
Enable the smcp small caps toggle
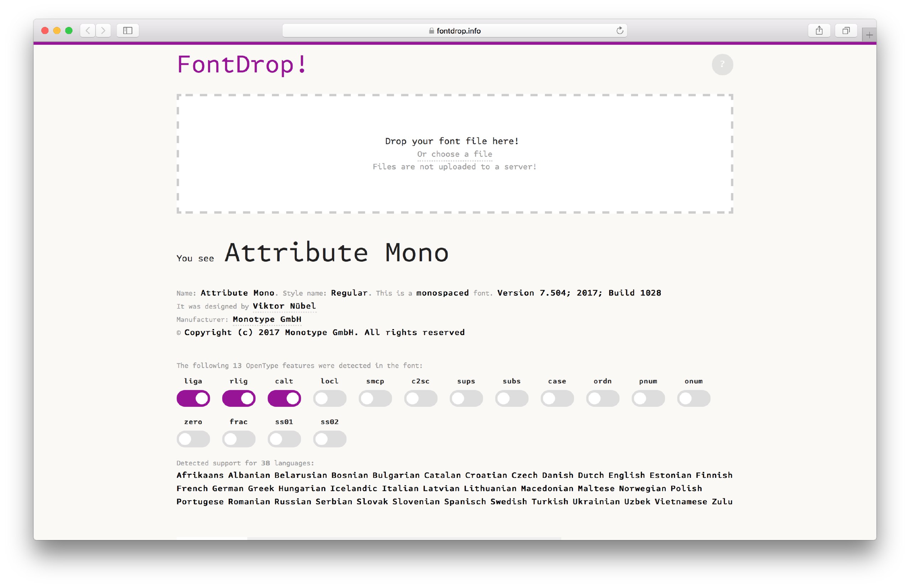(375, 398)
